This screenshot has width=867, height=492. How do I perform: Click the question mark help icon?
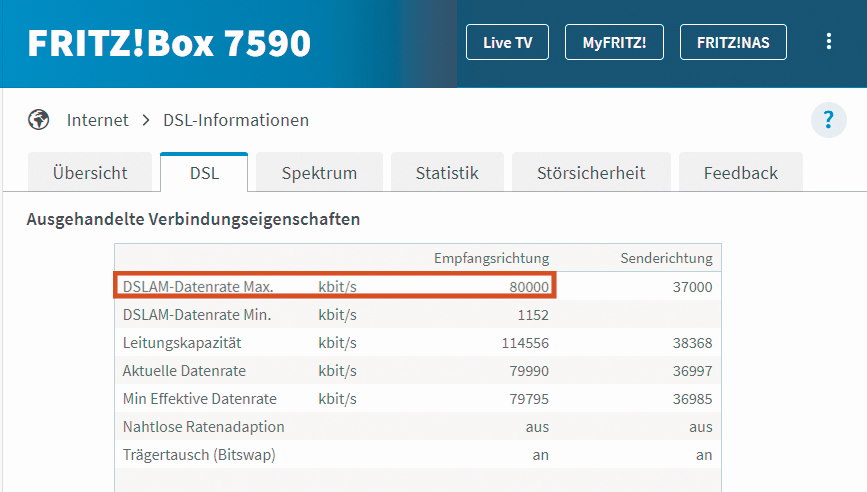coord(828,119)
